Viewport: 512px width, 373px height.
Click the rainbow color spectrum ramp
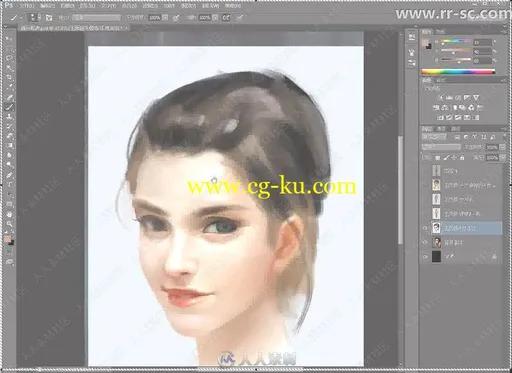[x=458, y=71]
